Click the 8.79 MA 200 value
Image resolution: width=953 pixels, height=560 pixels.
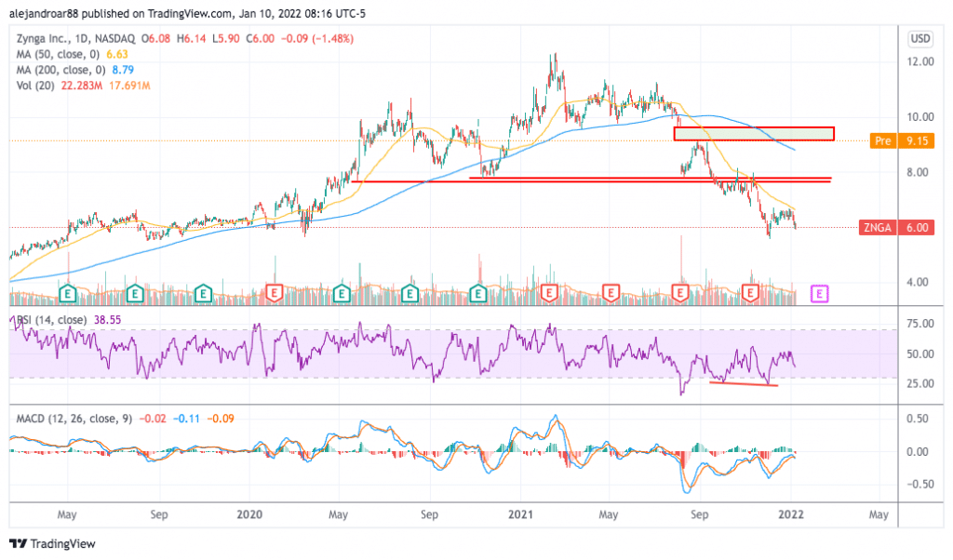pos(123,70)
